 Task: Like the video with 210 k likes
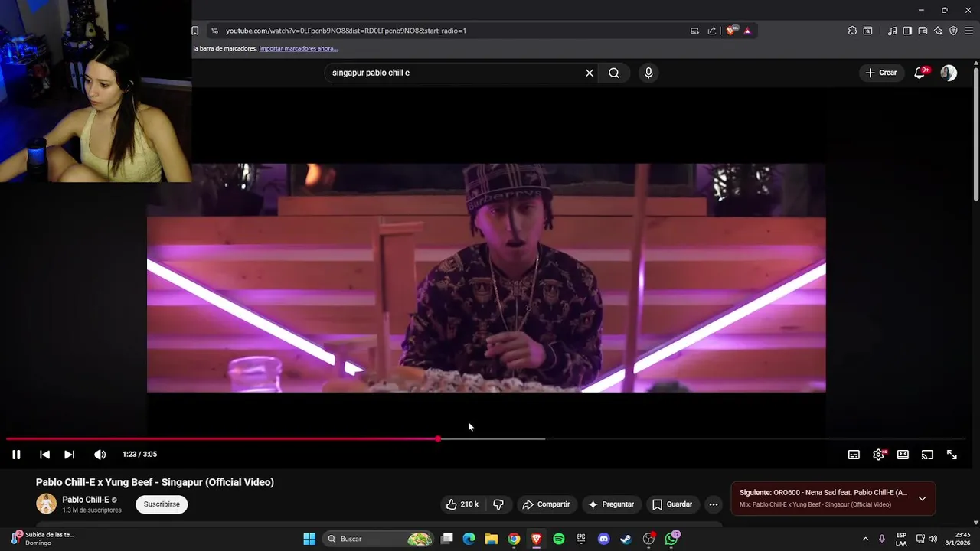point(462,504)
